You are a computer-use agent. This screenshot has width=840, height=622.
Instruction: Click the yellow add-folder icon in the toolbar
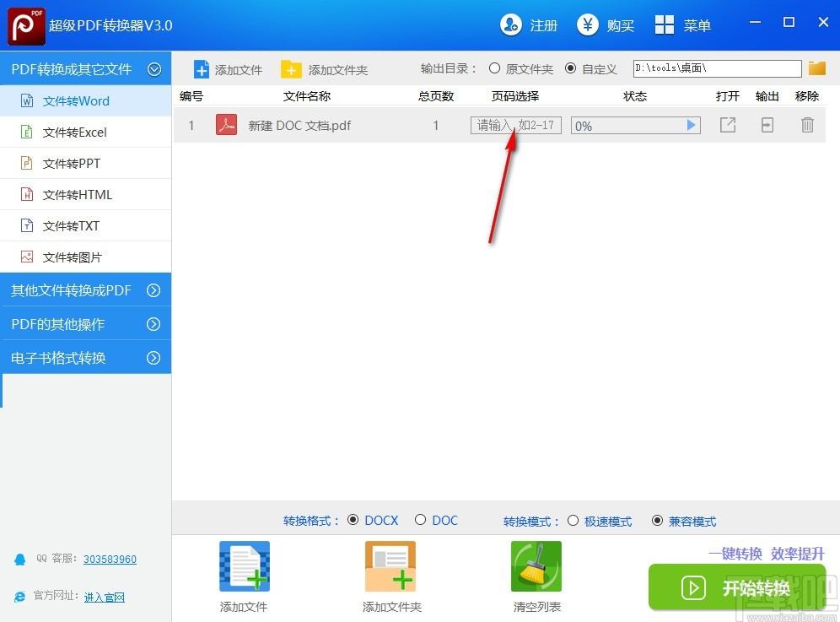291,70
